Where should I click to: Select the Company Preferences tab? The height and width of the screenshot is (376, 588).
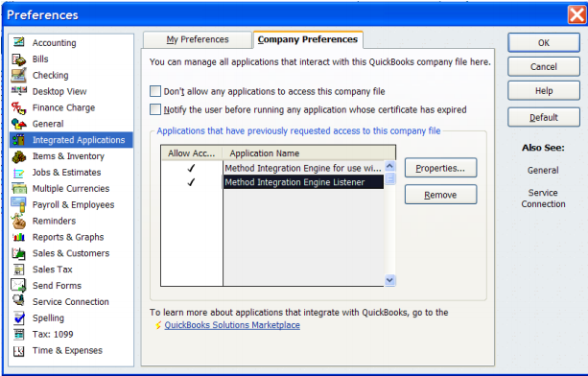pos(308,39)
